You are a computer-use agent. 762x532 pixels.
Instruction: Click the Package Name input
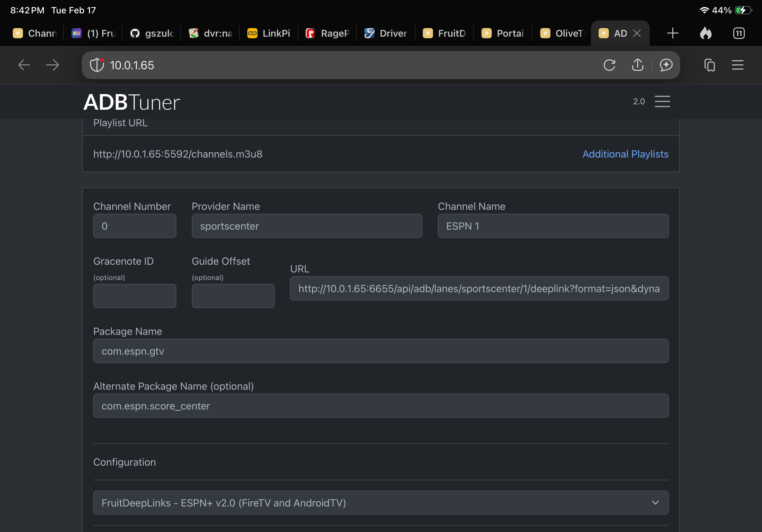point(381,351)
